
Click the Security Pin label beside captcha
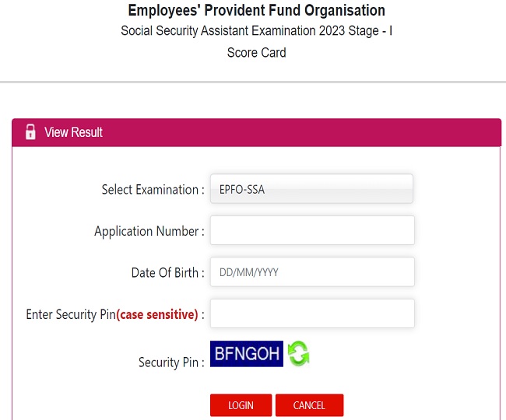point(171,362)
